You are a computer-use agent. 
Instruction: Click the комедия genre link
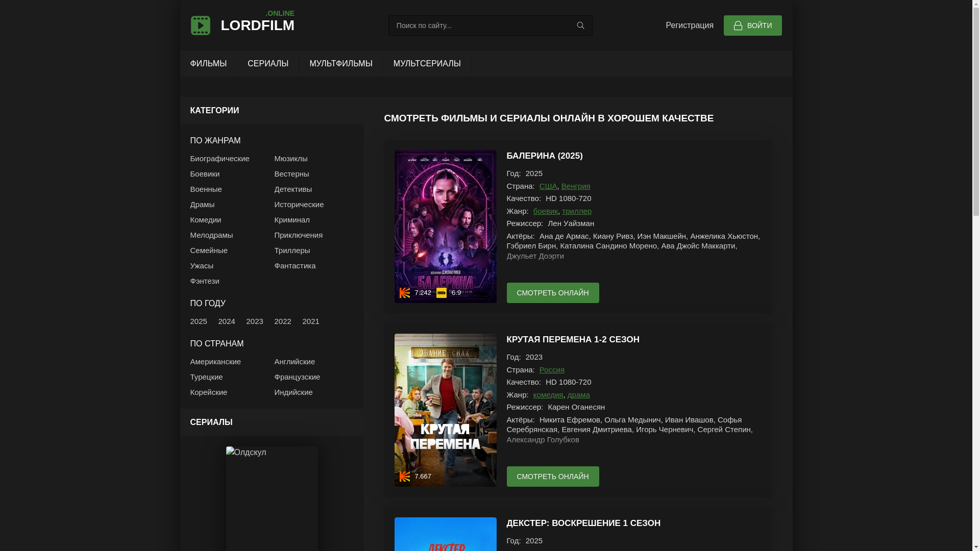tap(548, 395)
